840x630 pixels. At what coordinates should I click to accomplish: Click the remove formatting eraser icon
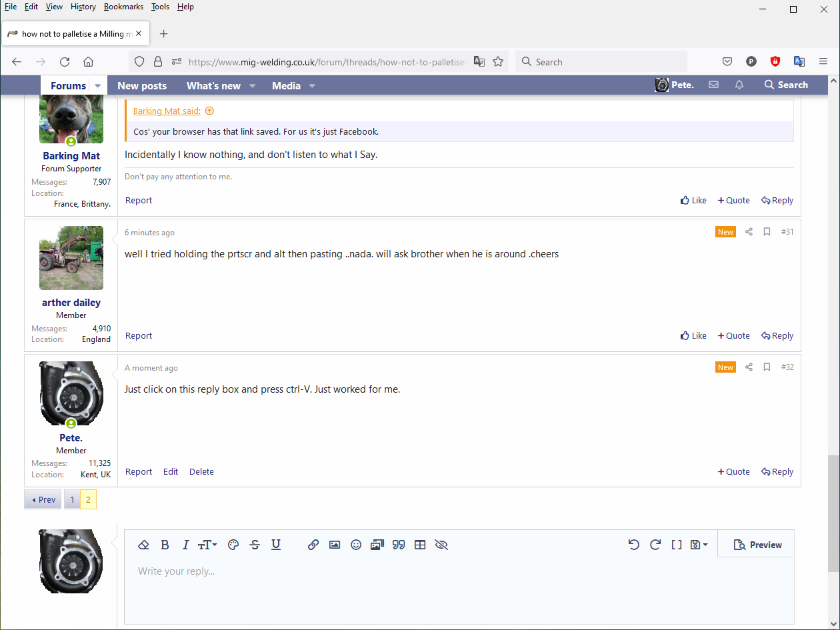[x=143, y=545]
